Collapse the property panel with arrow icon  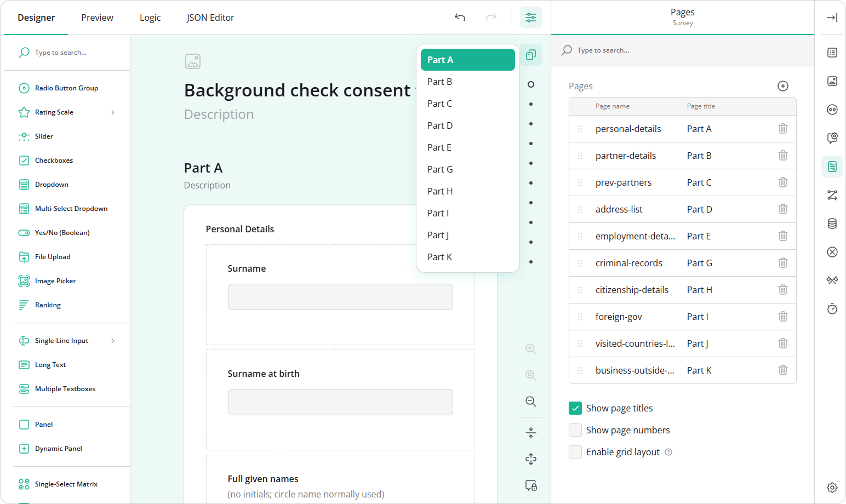click(832, 18)
